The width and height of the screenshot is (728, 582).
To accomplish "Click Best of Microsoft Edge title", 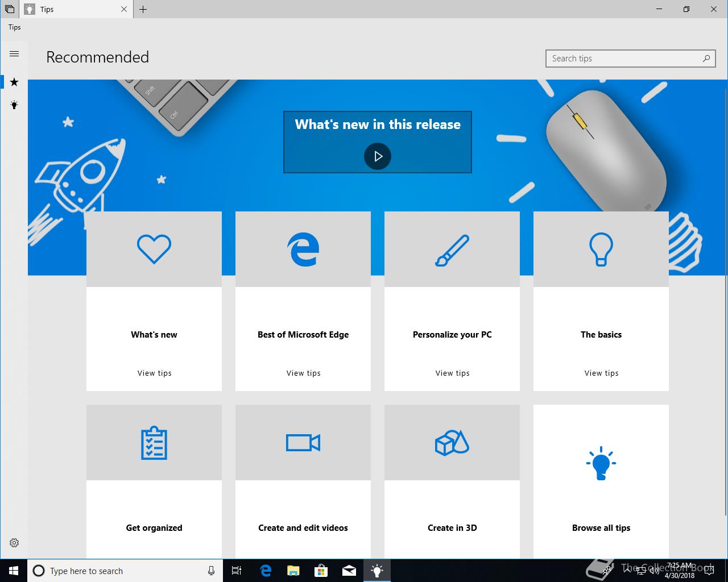I will pos(303,334).
